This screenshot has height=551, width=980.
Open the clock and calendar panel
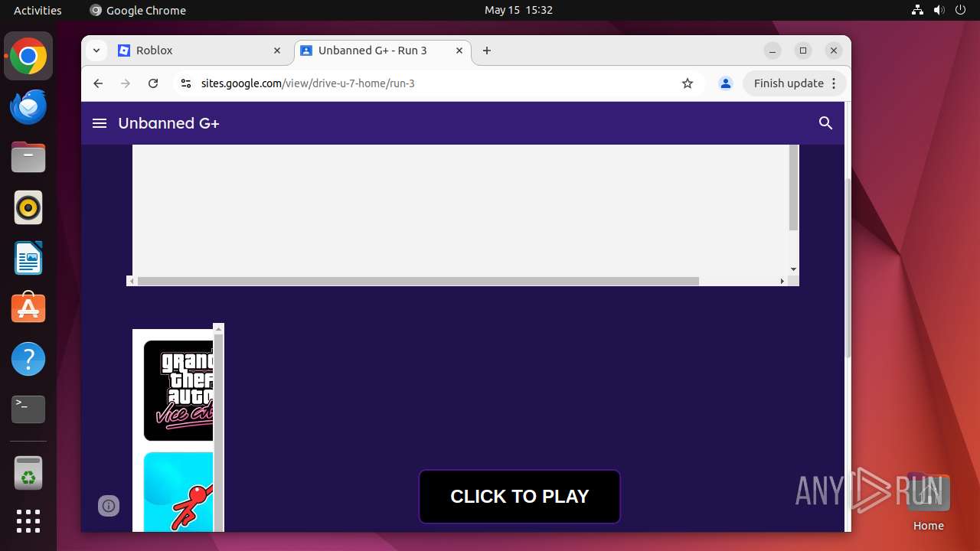518,10
